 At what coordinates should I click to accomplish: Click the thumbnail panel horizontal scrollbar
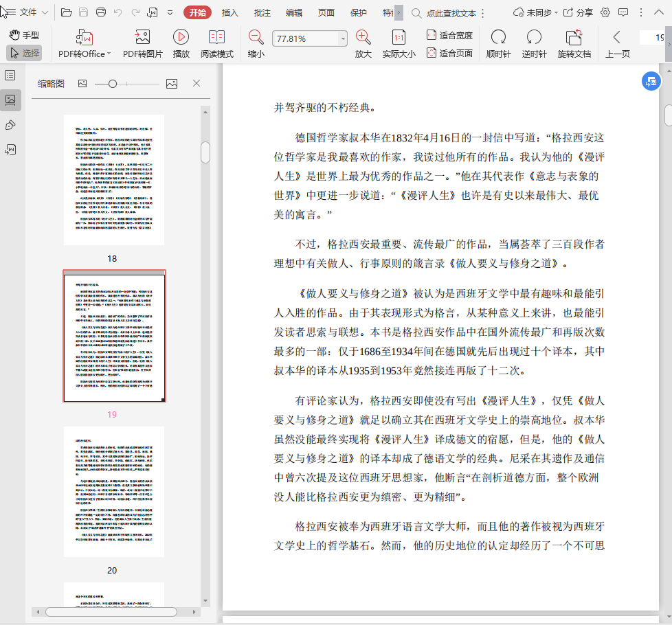coord(111,612)
